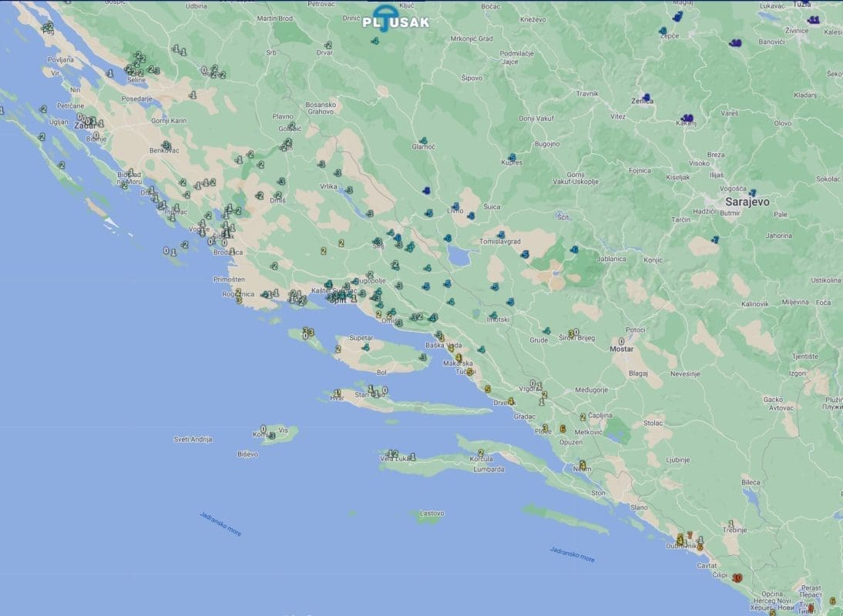Select the dark blue marker at Zenica
Image resolution: width=843 pixels, height=616 pixels.
point(647,98)
